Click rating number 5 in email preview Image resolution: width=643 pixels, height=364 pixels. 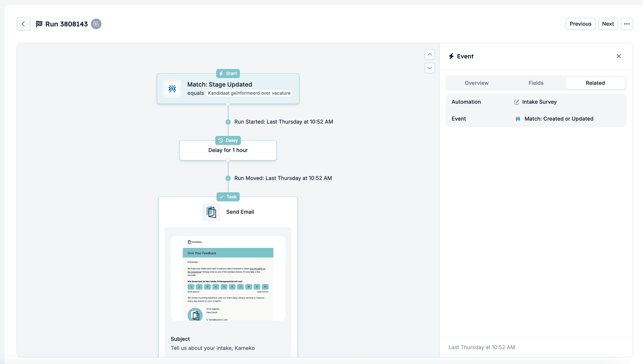(224, 287)
